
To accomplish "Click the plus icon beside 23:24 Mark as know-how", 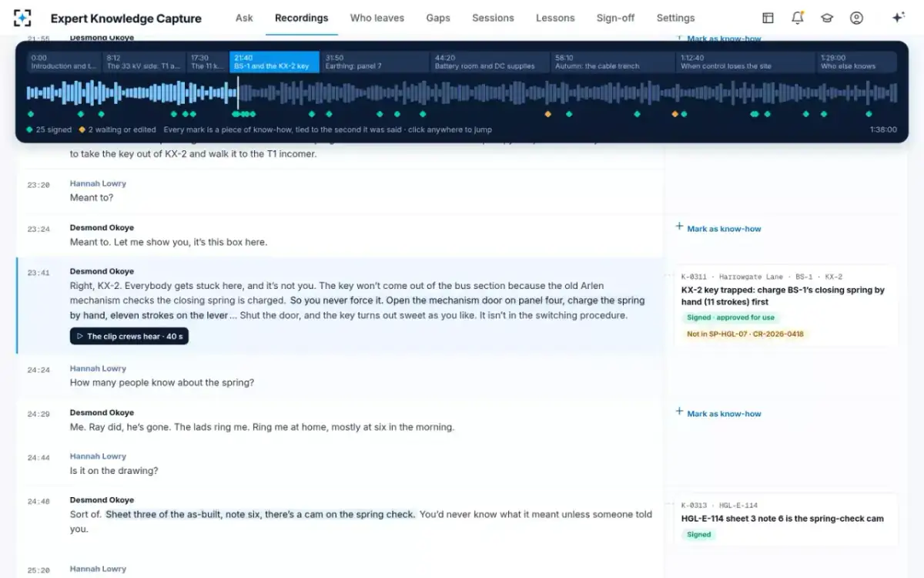I will (679, 227).
